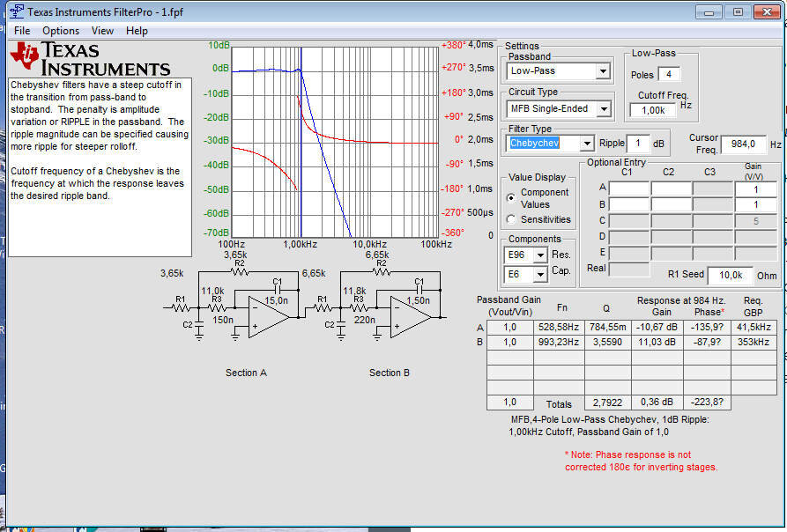This screenshot has width=787, height=532.
Task: Click Section B capacitor value 220n
Action: tap(365, 320)
